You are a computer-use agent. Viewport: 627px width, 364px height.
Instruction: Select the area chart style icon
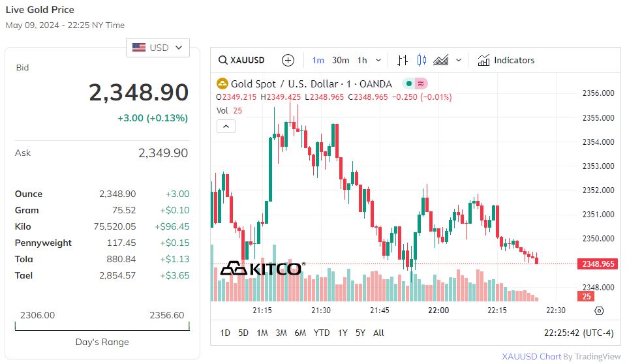click(x=441, y=60)
